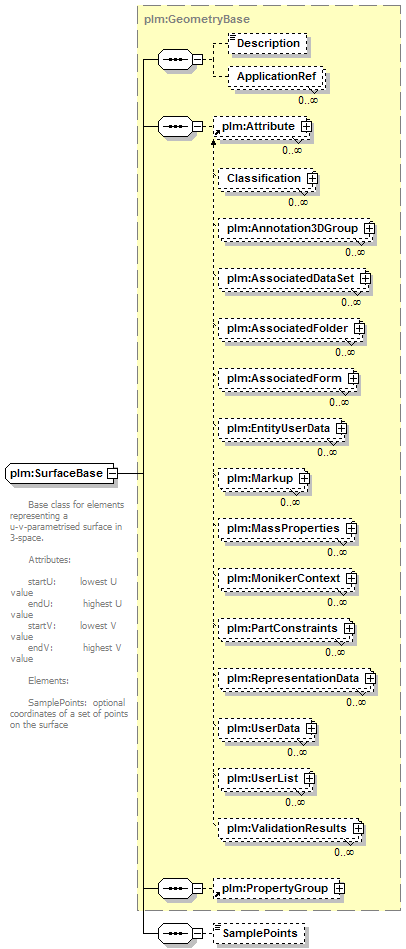Expand plm:Annotation3DGroup plus icon
This screenshot has height=949, width=406.
(x=369, y=228)
